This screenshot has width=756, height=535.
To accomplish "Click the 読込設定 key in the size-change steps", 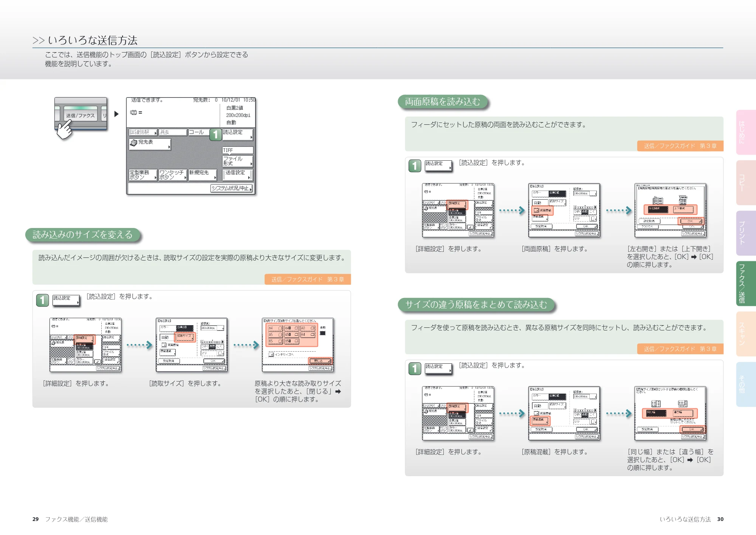I will point(66,300).
